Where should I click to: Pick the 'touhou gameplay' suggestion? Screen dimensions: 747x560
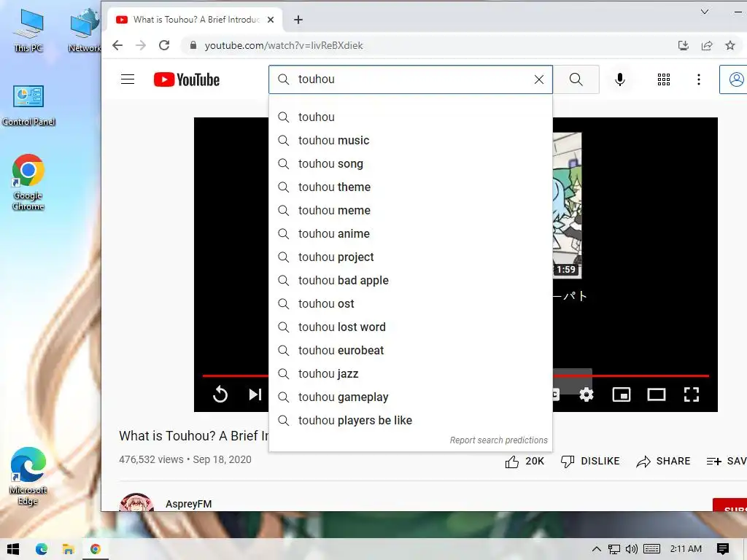[411, 397]
